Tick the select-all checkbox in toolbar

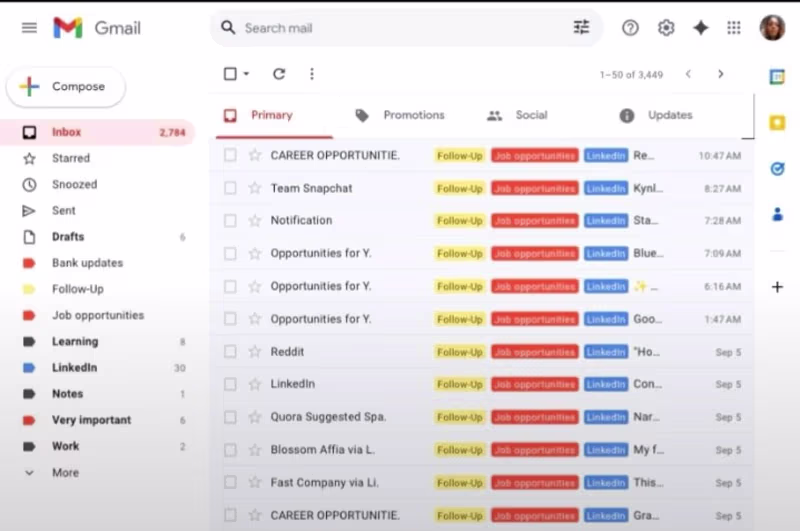[x=230, y=74]
